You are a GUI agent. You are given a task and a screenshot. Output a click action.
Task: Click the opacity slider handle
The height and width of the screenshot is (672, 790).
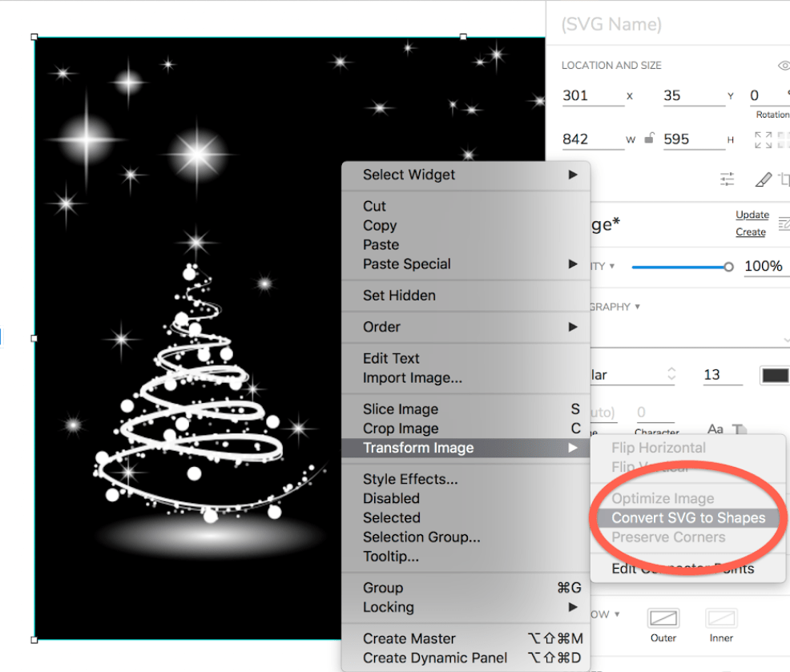[x=728, y=267]
